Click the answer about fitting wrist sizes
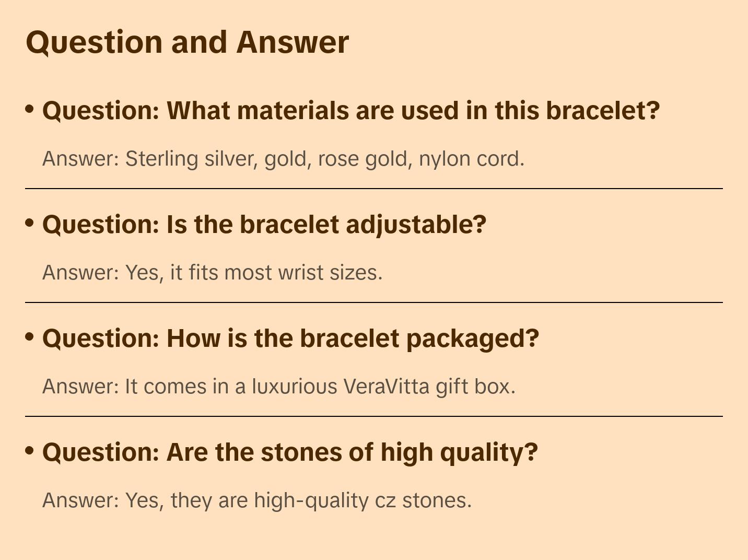The height and width of the screenshot is (560, 748). tap(213, 273)
